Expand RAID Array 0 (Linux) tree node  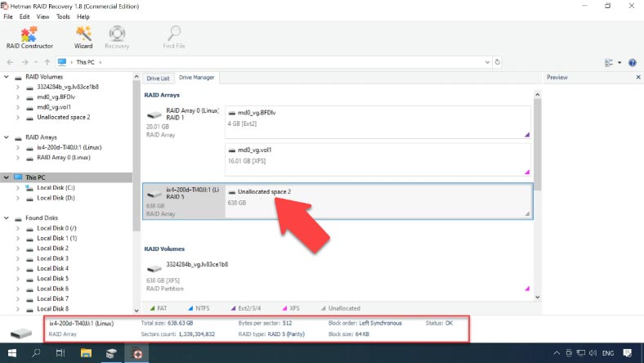coord(18,158)
